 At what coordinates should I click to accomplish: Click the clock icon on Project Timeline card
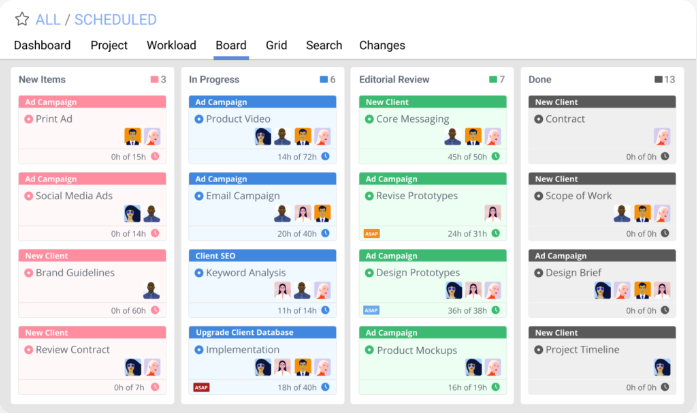tap(665, 387)
